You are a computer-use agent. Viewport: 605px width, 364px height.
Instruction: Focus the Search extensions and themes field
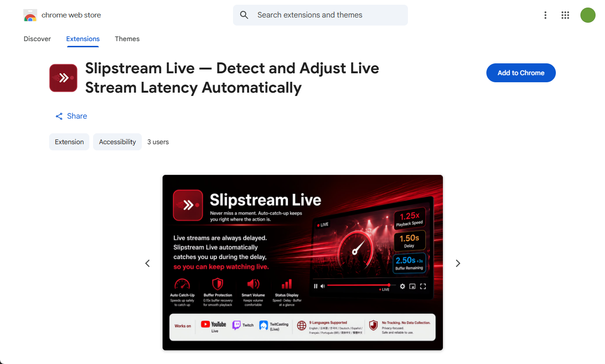(x=320, y=15)
